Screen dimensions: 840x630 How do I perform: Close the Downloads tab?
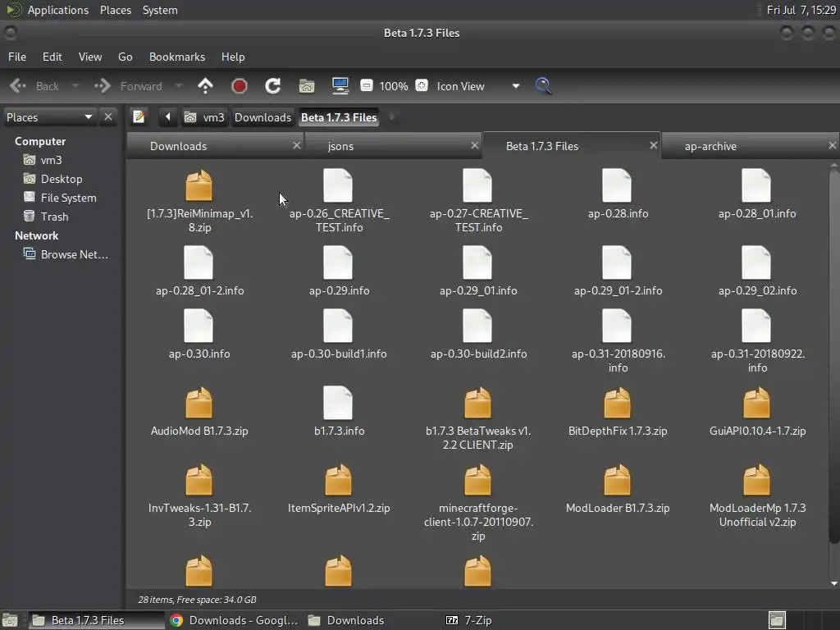[x=297, y=145]
